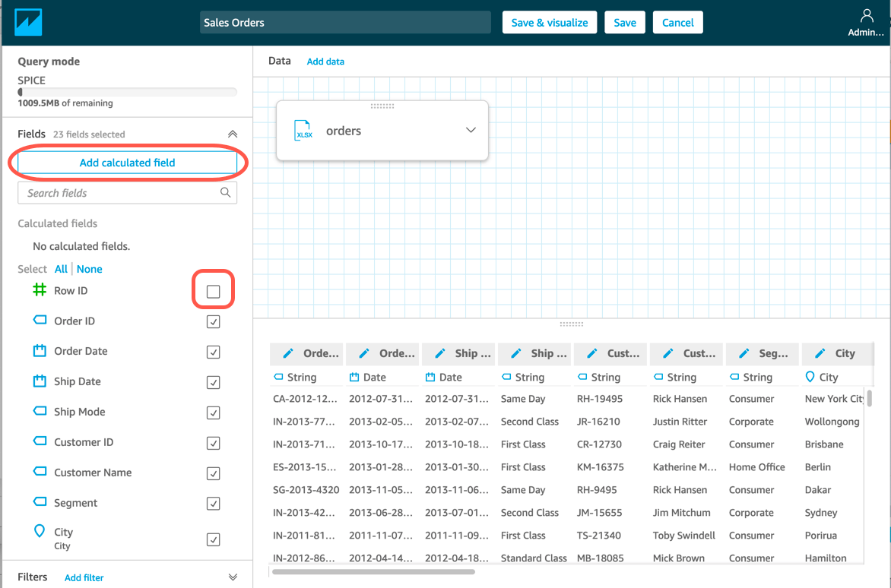This screenshot has width=891, height=588.
Task: Expand the orders table dropdown
Action: click(471, 130)
